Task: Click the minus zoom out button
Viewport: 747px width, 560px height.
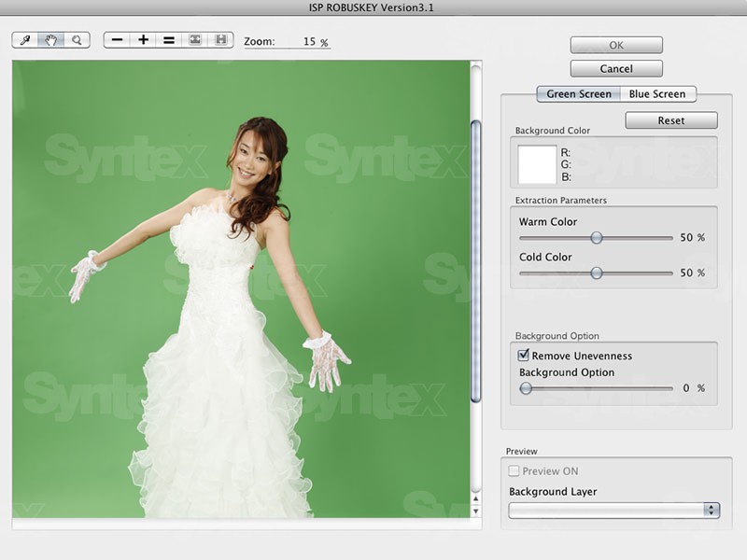Action: 117,40
